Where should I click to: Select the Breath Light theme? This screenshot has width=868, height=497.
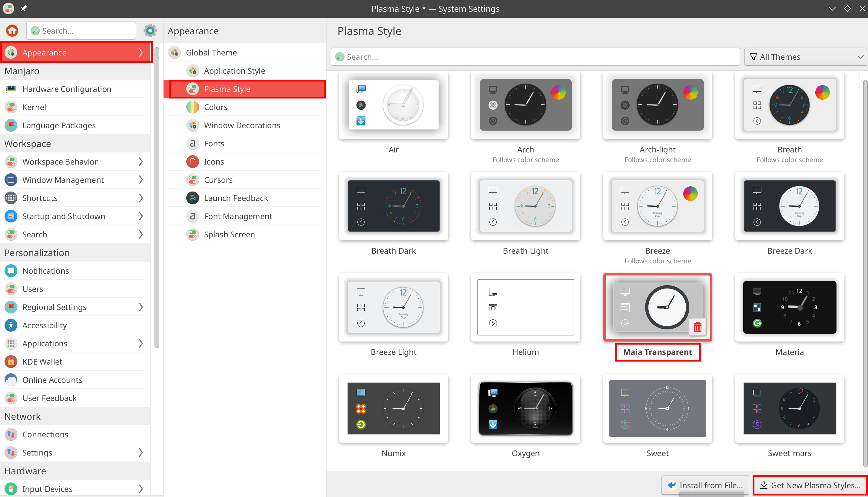coord(525,206)
